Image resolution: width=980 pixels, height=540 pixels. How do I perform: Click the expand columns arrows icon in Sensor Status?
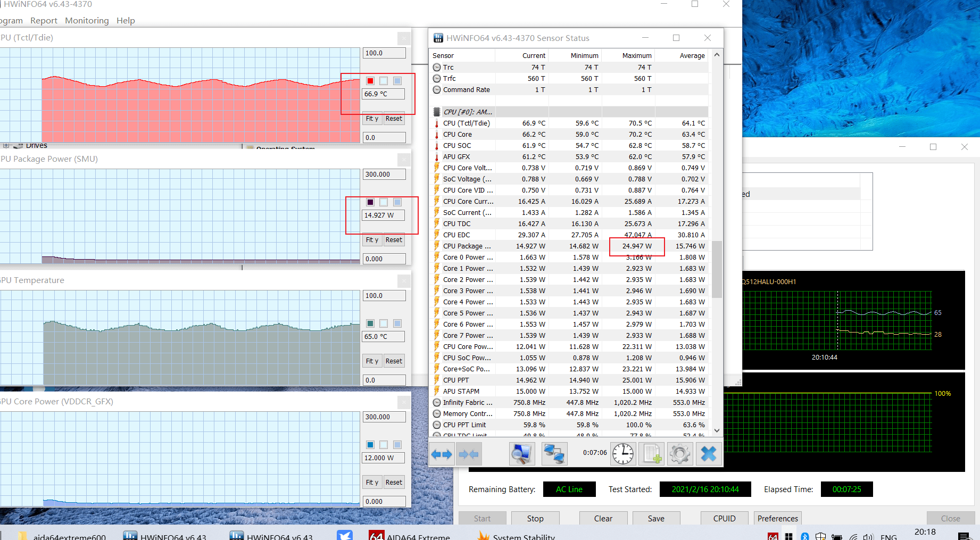point(442,454)
